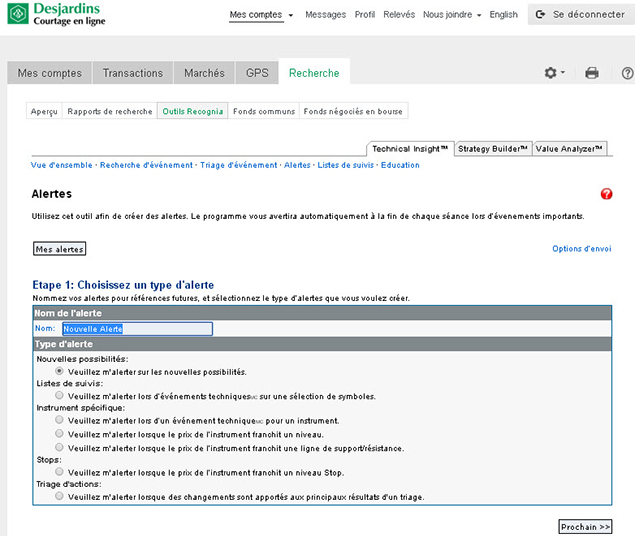Click the Prochain >> button
Screen dimensions: 635x536
click(x=585, y=527)
